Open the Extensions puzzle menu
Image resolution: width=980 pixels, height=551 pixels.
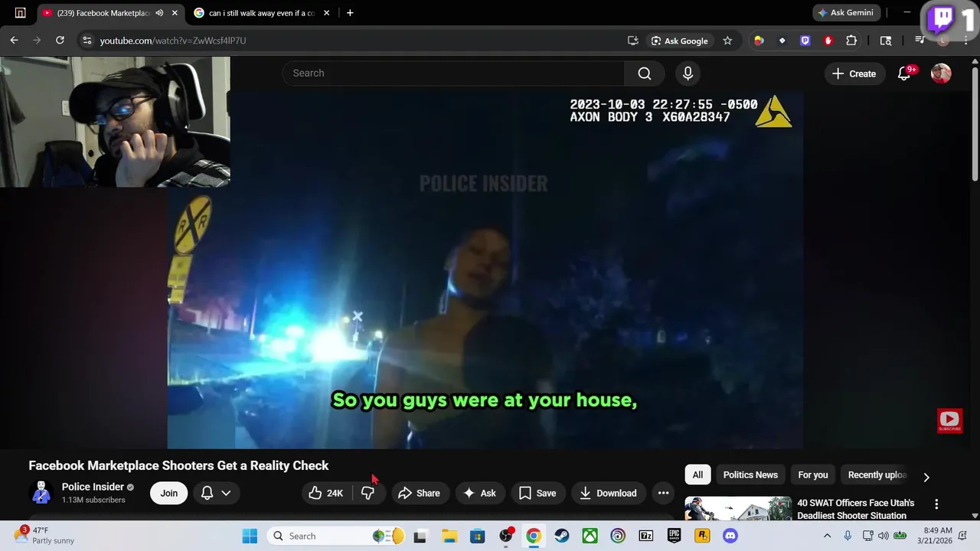[x=851, y=41]
